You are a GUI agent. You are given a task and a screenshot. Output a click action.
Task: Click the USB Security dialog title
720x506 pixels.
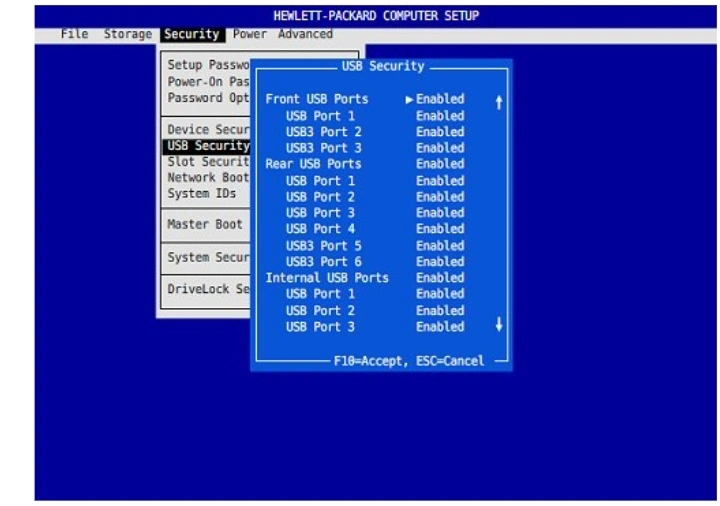pos(383,66)
